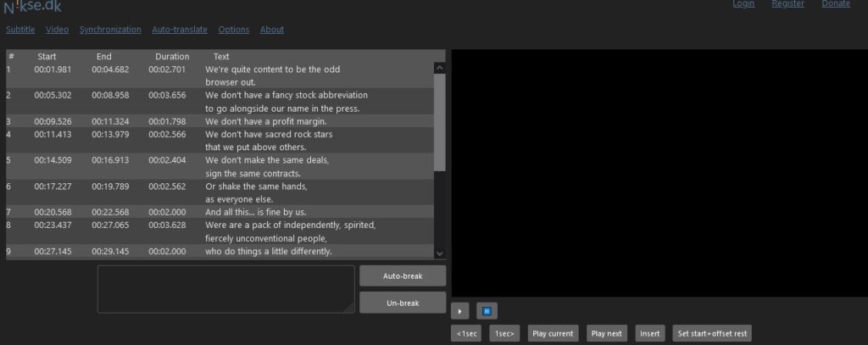Click the Register link
Image resolution: width=868 pixels, height=345 pixels.
[x=787, y=3]
